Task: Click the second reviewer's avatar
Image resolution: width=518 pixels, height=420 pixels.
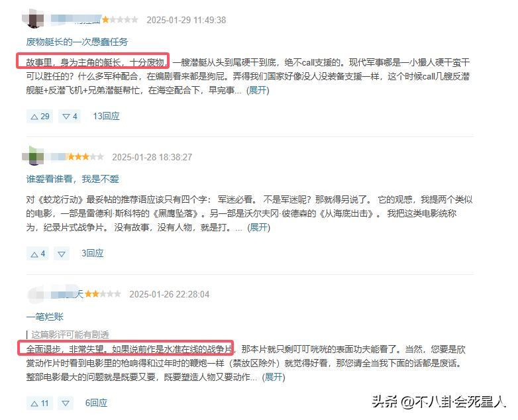Action: (33, 156)
